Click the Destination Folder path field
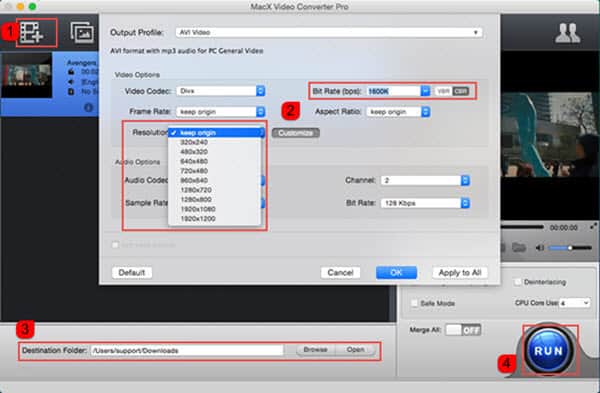This screenshot has height=393, width=600. point(187,350)
